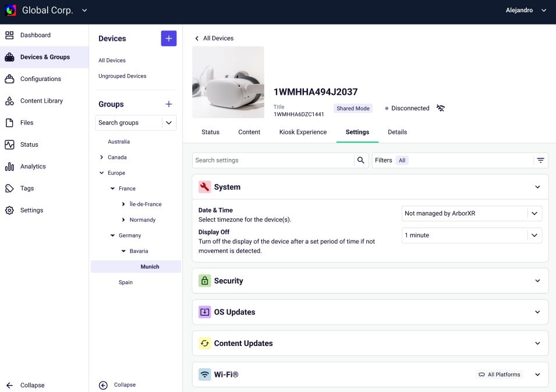Open the Alejandro user menu
556x392 pixels.
point(526,10)
